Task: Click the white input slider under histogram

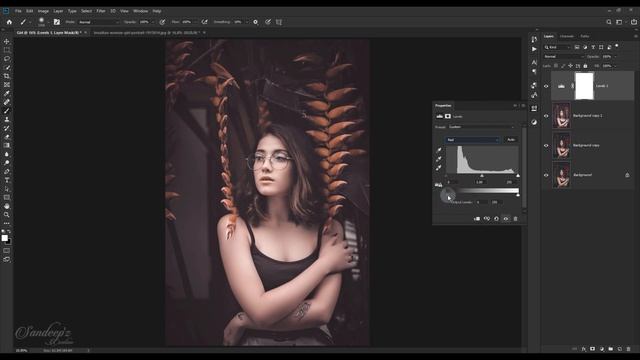Action: click(518, 176)
